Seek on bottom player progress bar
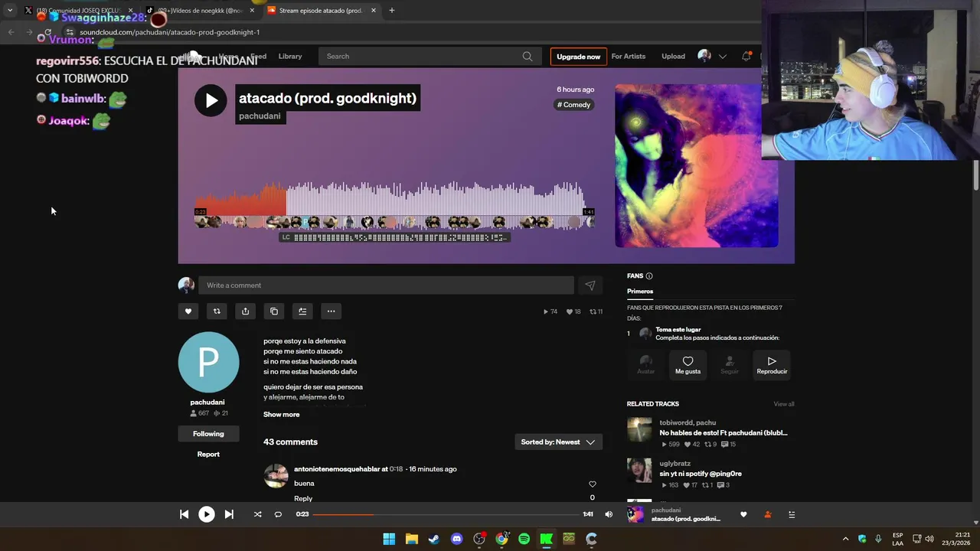Screen dimensions: 980x551 (x=446, y=514)
